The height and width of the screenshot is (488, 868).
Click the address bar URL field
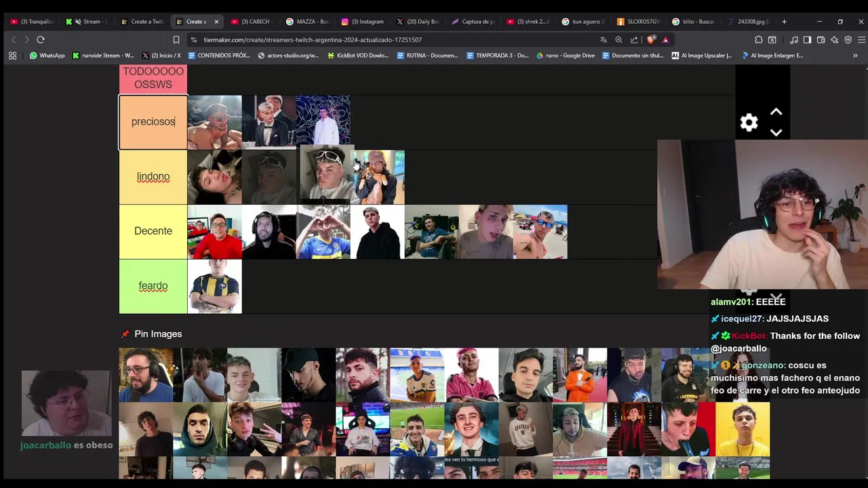tap(393, 40)
